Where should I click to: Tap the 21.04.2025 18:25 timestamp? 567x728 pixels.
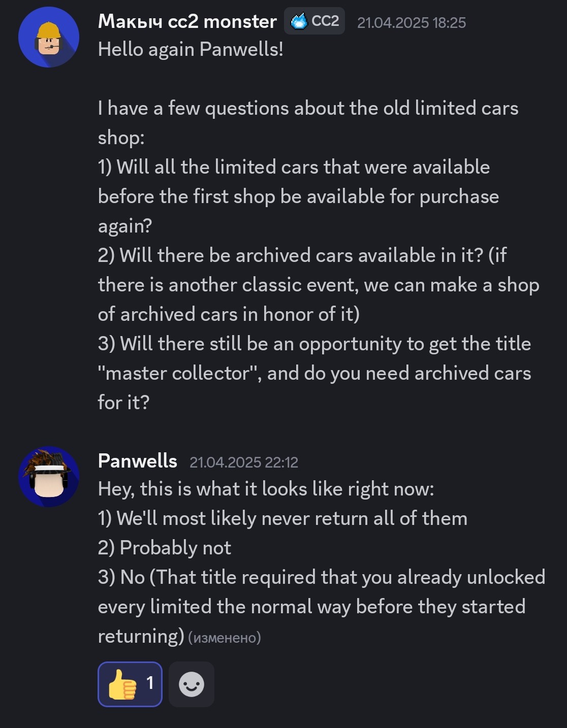[x=411, y=22]
